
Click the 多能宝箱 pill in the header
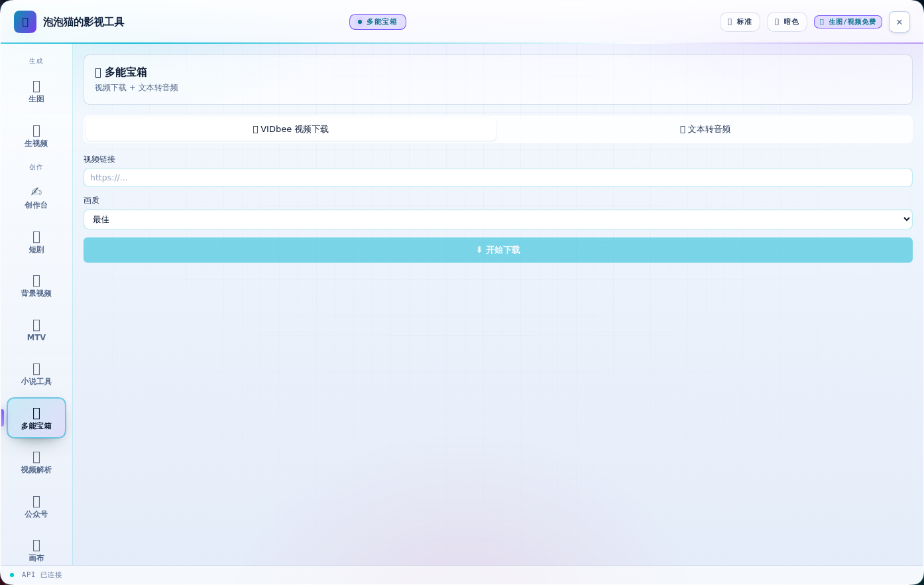[378, 22]
